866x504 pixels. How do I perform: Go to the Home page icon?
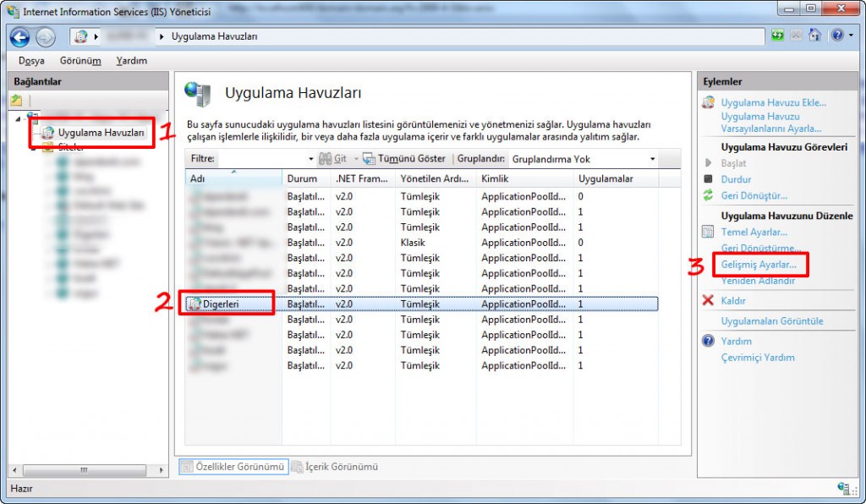(x=814, y=36)
